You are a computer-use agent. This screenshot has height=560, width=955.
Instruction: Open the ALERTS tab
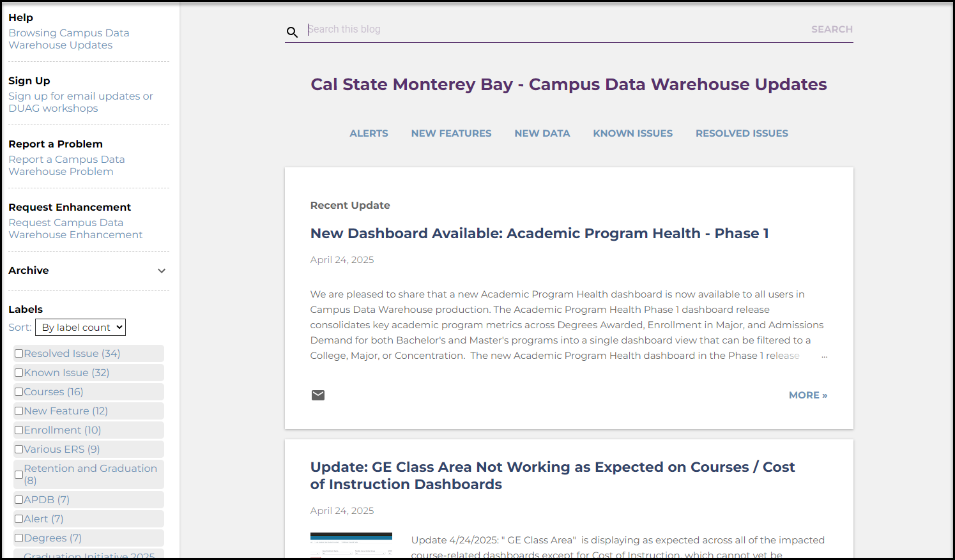[369, 133]
